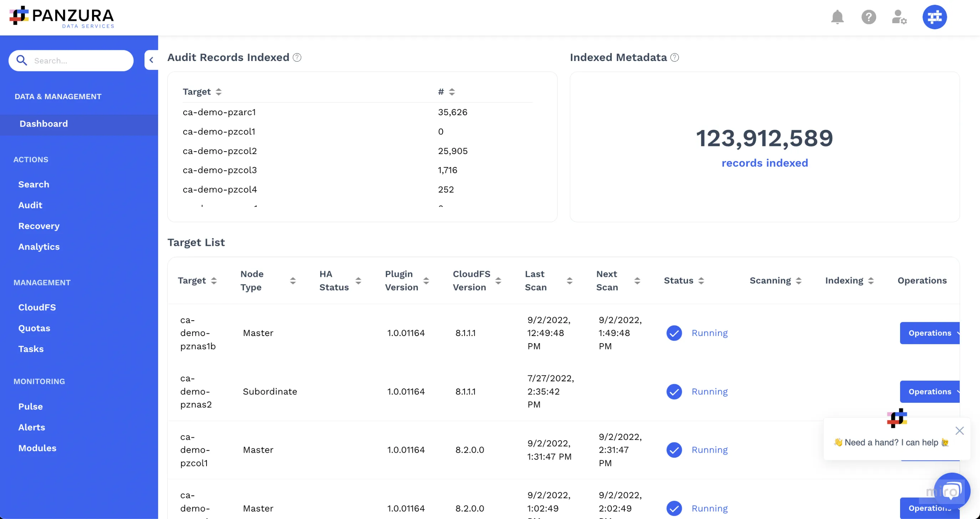
Task: Click the magnifier icon in search box
Action: [x=22, y=61]
